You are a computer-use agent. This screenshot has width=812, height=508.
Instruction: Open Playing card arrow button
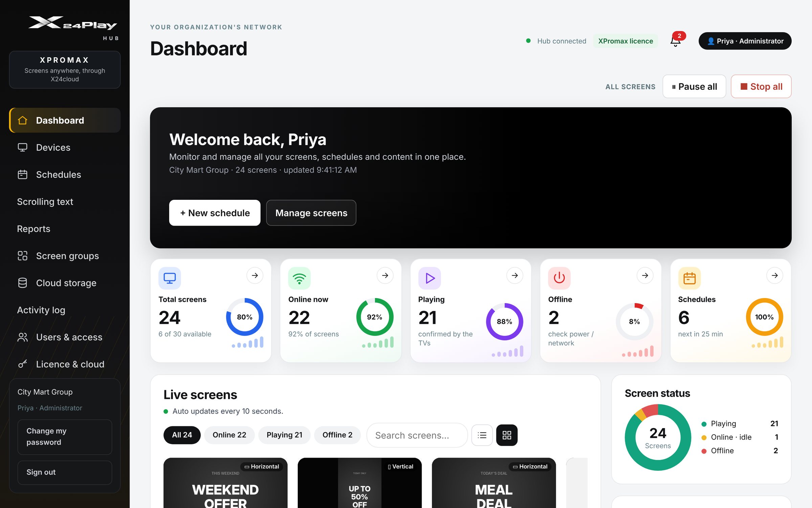pyautogui.click(x=515, y=275)
